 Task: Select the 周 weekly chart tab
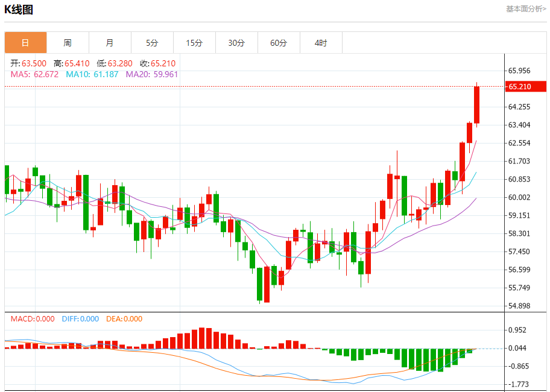(68, 43)
